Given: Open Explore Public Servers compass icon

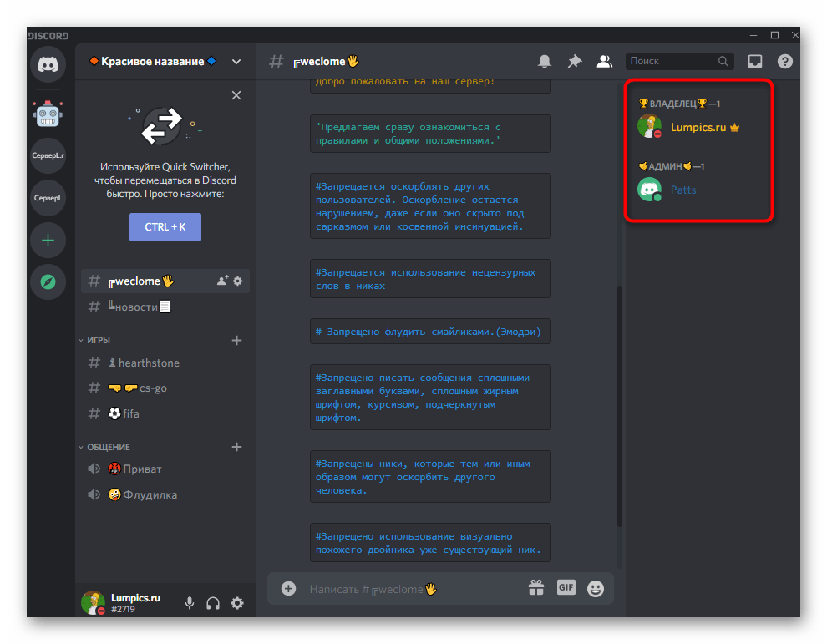Looking at the screenshot, I should pos(48,282).
